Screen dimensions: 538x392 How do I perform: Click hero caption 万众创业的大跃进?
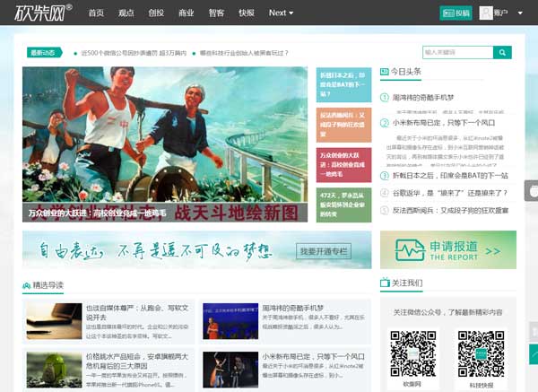[x=98, y=213]
